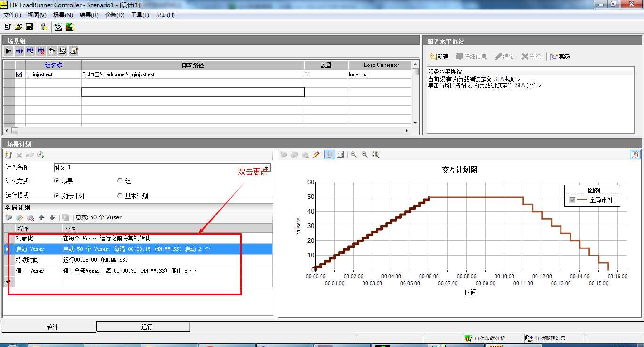644x347 pixels.
Task: Uncheck the loginjusttest group checkbox
Action: pos(19,74)
